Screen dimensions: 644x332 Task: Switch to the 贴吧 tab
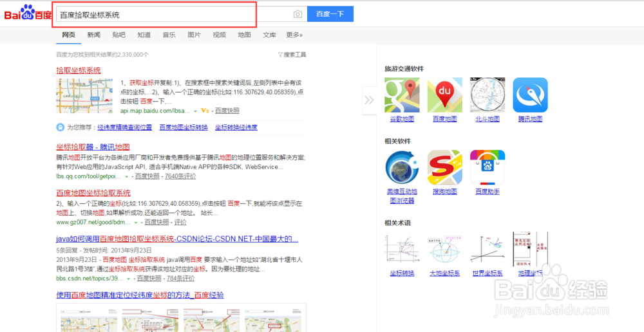point(118,35)
